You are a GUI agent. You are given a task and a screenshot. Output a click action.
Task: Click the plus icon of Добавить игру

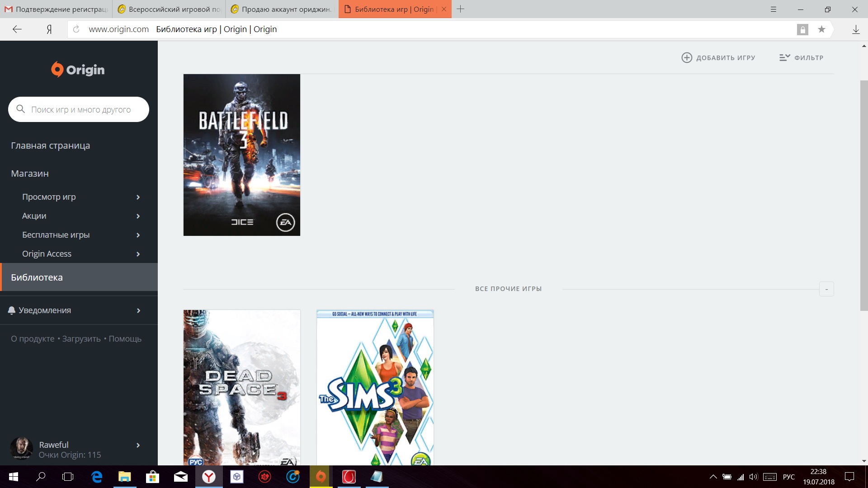[687, 57]
